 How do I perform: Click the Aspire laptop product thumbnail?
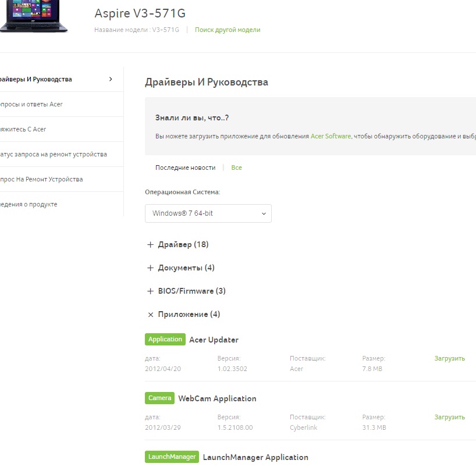click(34, 16)
